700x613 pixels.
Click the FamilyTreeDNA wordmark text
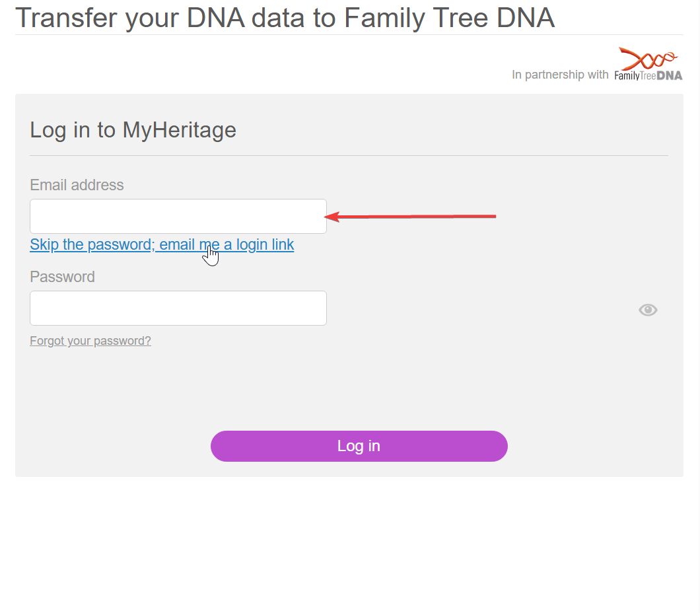click(x=648, y=75)
